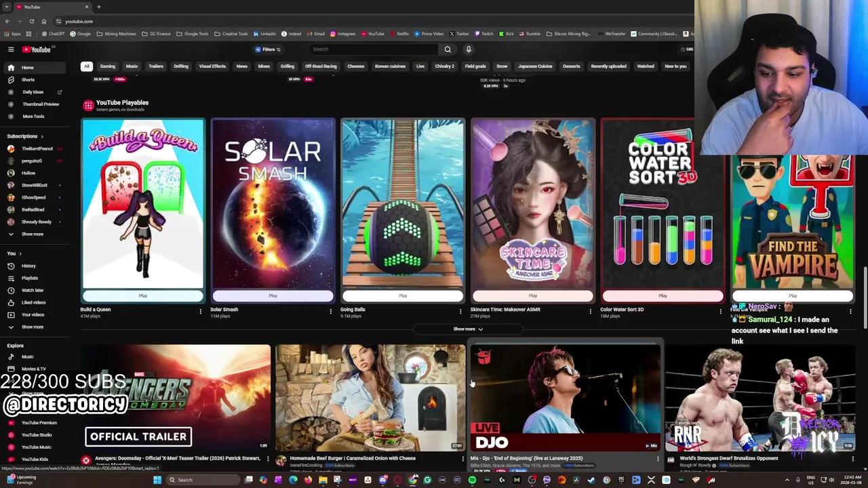Open Mining Machines bookmarks folder

(116, 34)
